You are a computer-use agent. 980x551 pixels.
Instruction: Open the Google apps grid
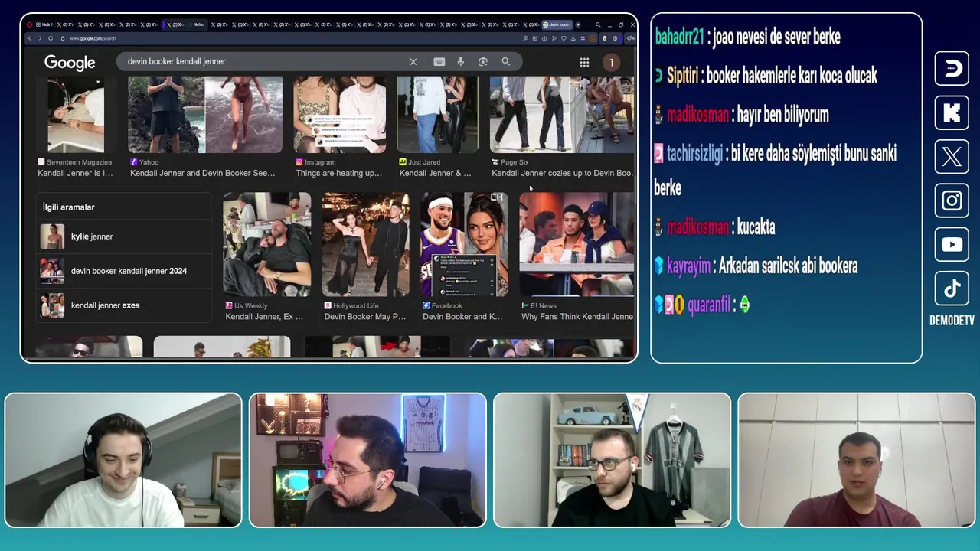pyautogui.click(x=584, y=62)
